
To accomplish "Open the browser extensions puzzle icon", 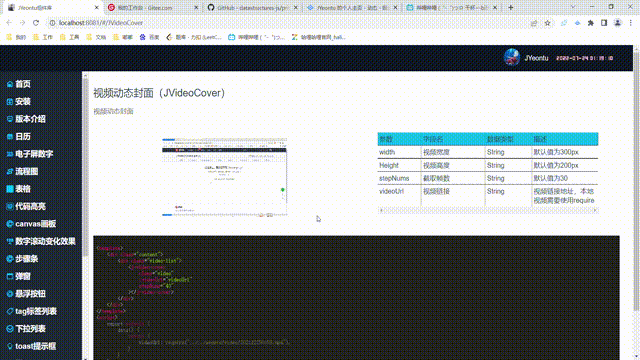I will [591, 23].
